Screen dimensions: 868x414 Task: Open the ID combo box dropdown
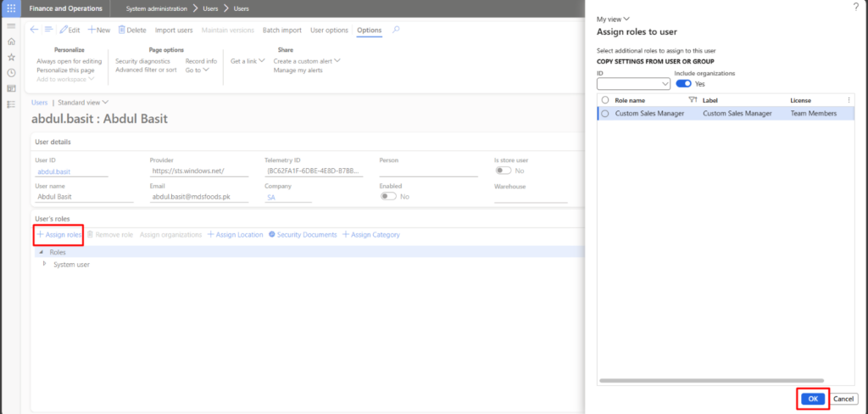coord(666,84)
